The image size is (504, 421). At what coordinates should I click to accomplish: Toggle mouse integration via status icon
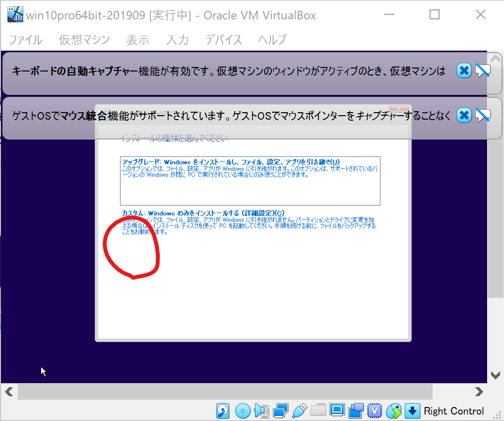tap(393, 411)
